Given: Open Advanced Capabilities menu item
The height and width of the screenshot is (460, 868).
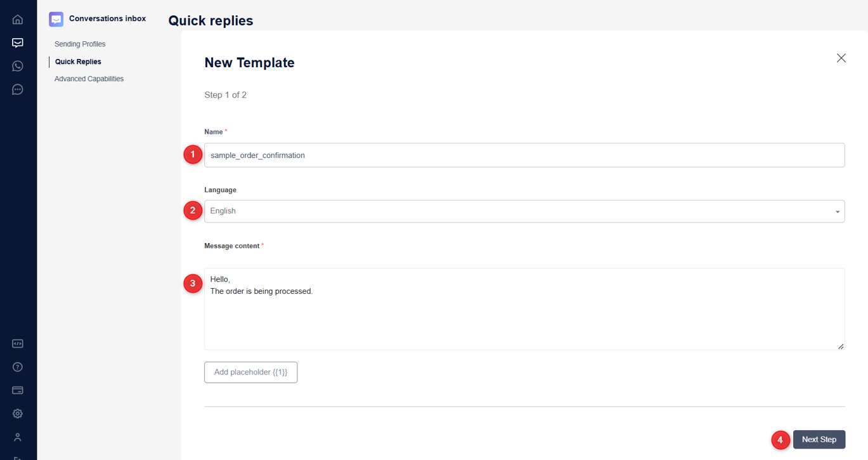Looking at the screenshot, I should pyautogui.click(x=89, y=79).
